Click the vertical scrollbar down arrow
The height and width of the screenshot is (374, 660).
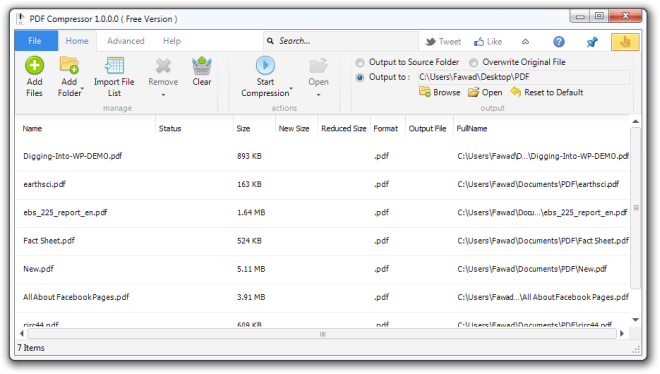click(635, 320)
